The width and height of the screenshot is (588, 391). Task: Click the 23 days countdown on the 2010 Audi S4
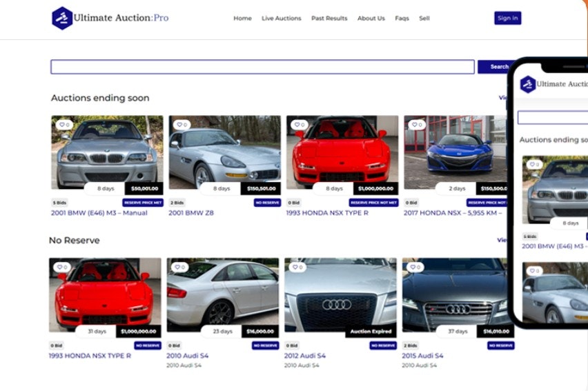(x=222, y=332)
